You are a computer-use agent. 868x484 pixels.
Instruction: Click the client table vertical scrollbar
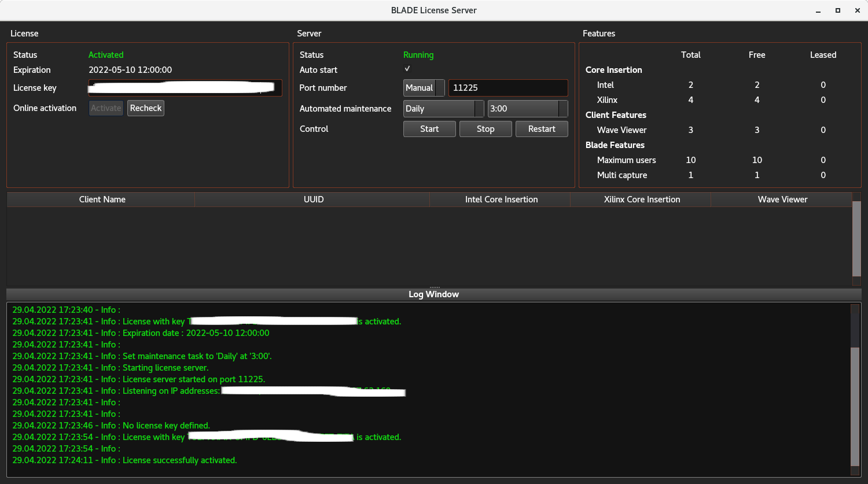pyautogui.click(x=857, y=239)
